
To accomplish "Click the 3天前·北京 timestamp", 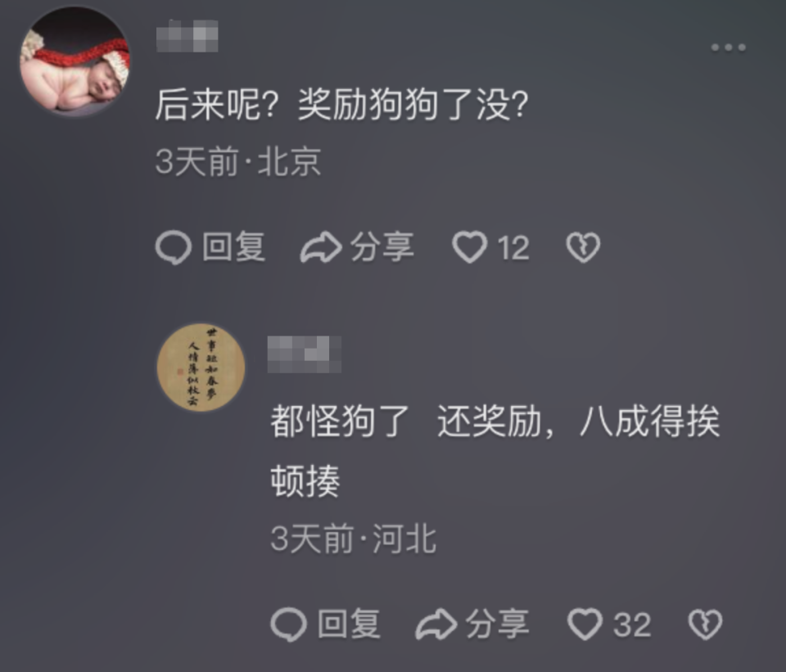I will point(238,162).
